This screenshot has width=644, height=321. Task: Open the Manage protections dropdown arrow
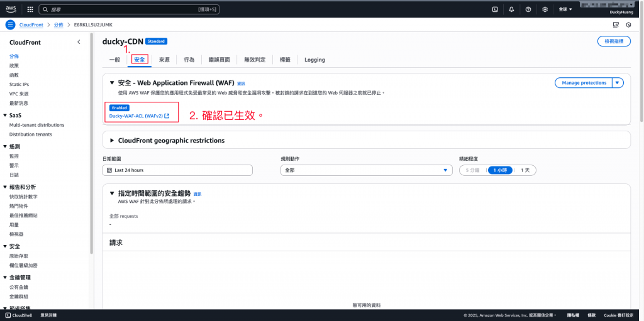pyautogui.click(x=618, y=82)
